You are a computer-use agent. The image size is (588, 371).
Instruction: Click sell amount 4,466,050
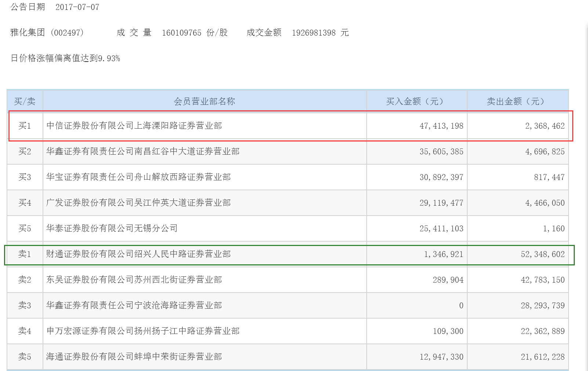point(545,203)
